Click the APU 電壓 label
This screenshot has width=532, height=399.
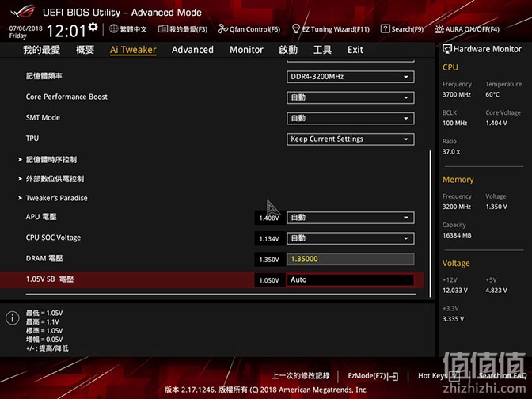click(41, 217)
